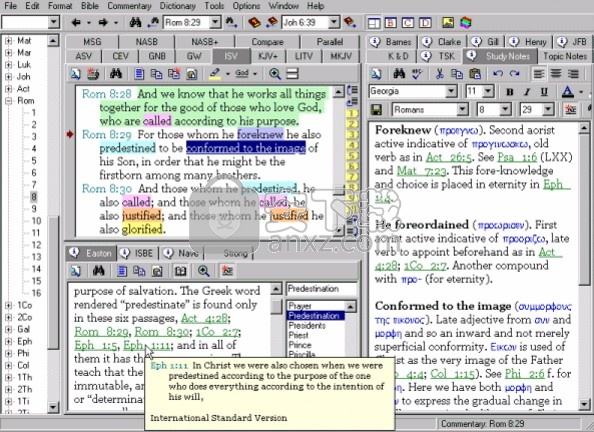
Task: Click spell check icon in notes toolbar
Action: tap(417, 74)
